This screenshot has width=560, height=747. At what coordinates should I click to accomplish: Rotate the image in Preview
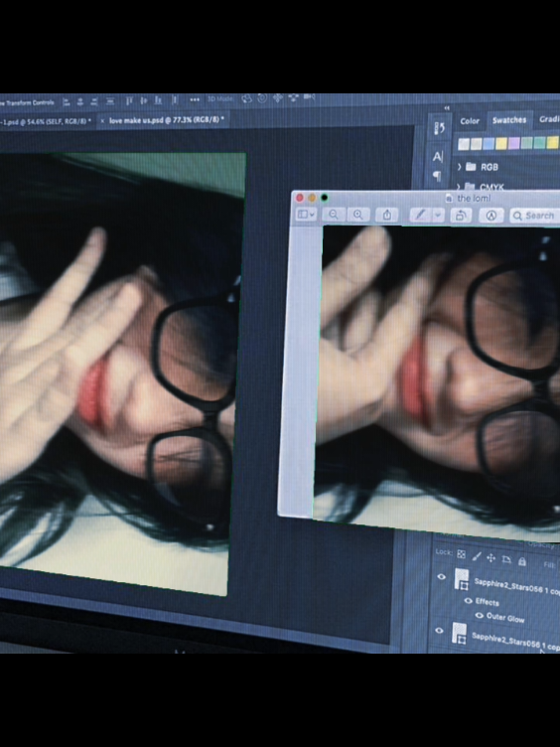(461, 216)
